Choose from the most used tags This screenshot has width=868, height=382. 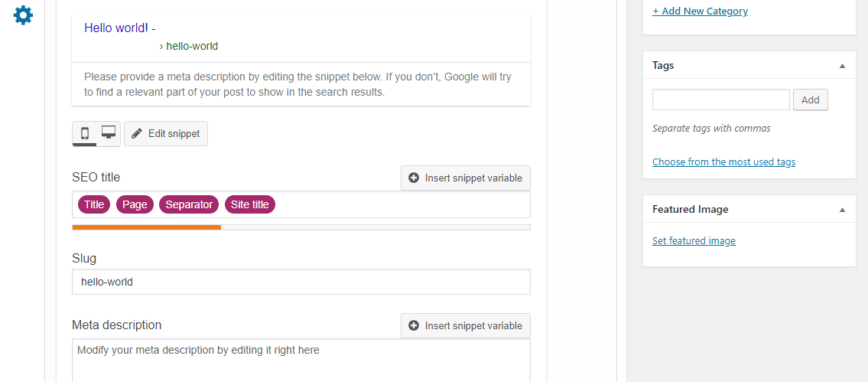[723, 162]
